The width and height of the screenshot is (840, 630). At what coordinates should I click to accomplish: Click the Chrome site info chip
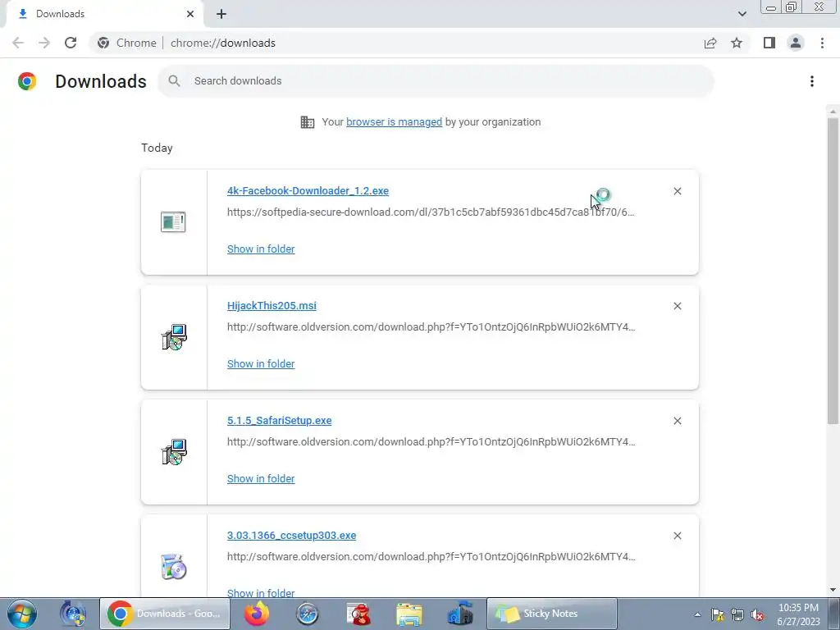point(126,43)
